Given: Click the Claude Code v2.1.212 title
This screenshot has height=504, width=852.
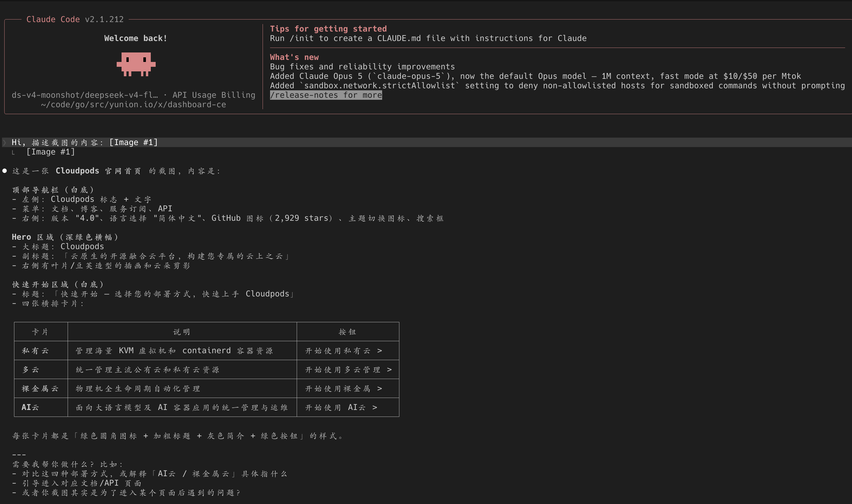Looking at the screenshot, I should tap(75, 19).
